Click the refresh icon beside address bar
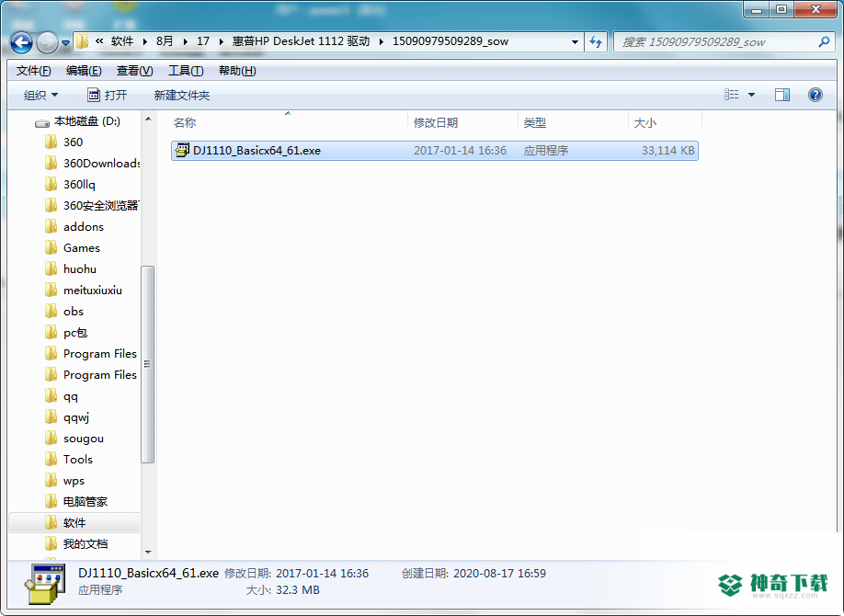Image resolution: width=844 pixels, height=616 pixels. coord(596,41)
